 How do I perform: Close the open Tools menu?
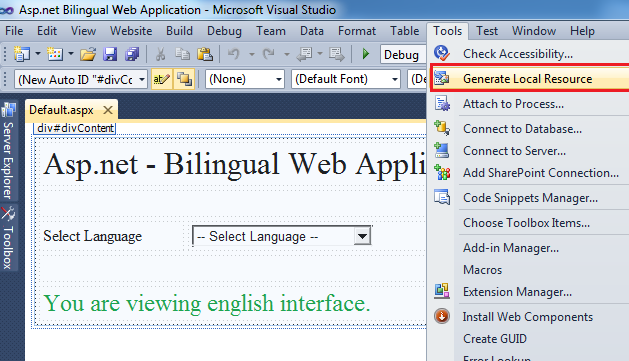tap(447, 31)
